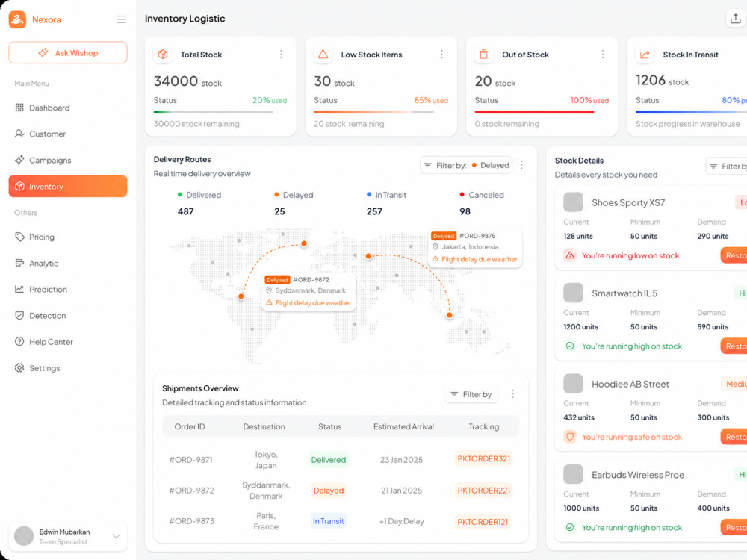
Task: Click the Out of Stock progress bar
Action: pyautogui.click(x=535, y=112)
